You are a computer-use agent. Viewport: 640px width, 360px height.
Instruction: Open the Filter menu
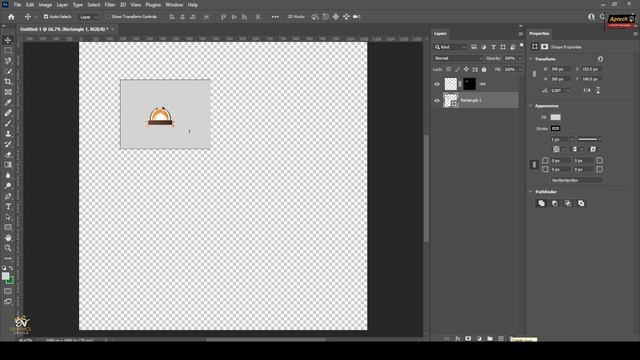tap(110, 5)
